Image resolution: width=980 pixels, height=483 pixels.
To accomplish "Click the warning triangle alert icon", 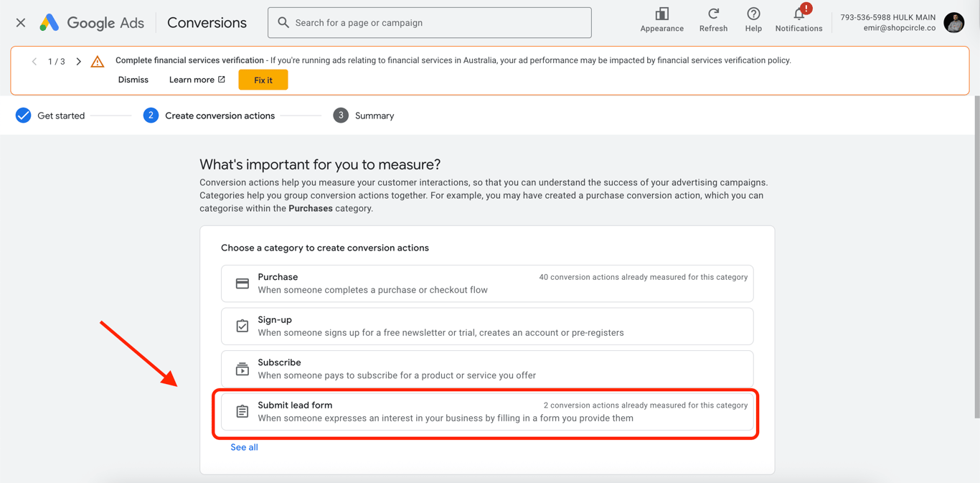I will (98, 62).
